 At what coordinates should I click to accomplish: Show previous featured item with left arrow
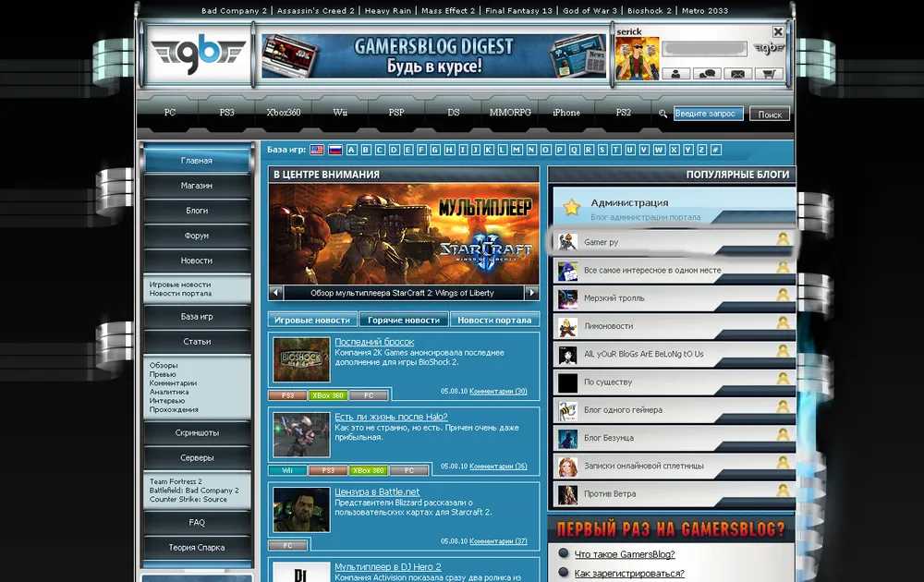[275, 292]
